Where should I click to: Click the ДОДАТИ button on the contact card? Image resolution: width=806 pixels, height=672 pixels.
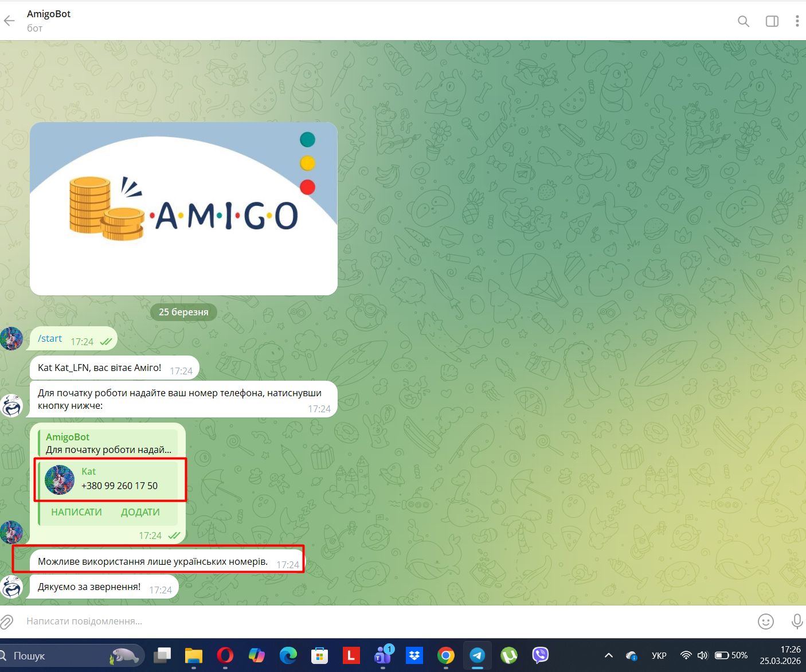140,512
